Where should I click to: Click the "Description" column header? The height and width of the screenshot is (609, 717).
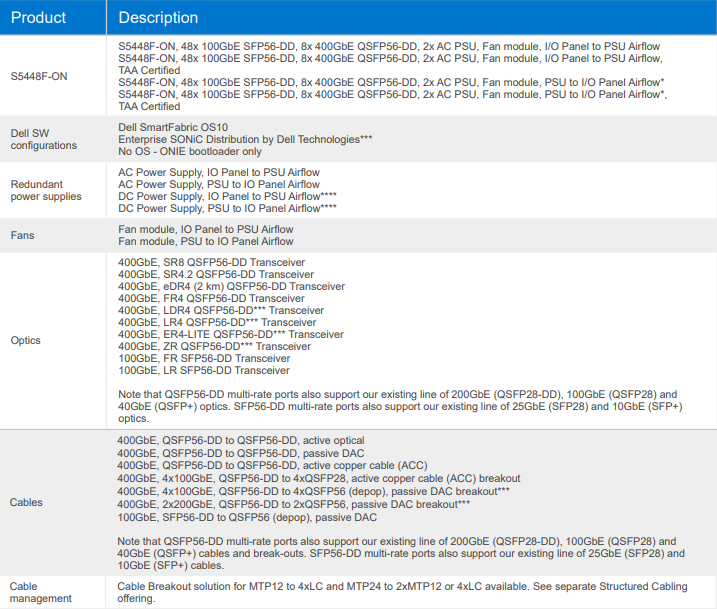tap(158, 18)
